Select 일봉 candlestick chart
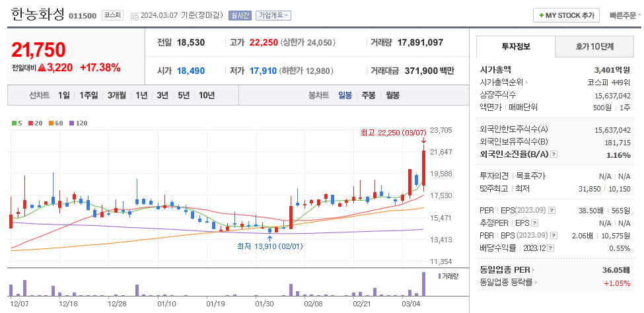 click(345, 95)
